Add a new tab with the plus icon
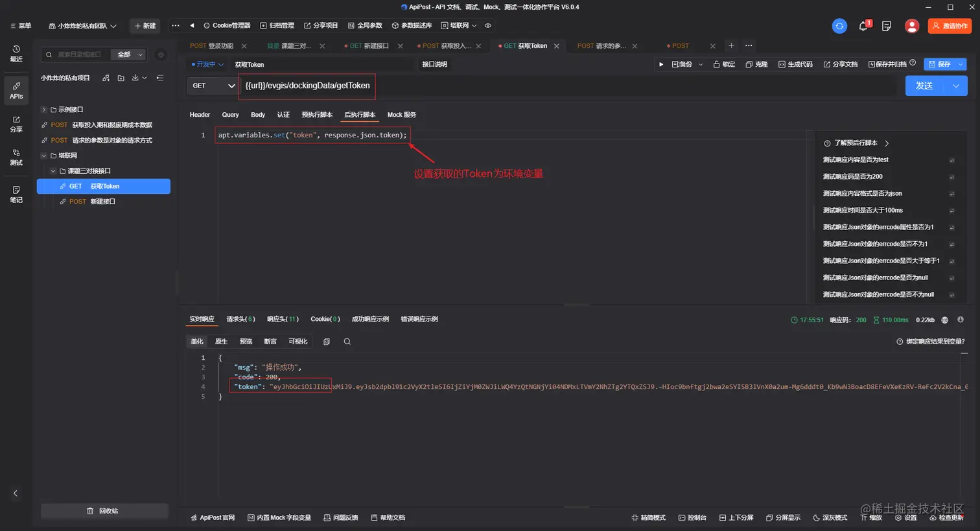This screenshot has width=980, height=531. (731, 45)
